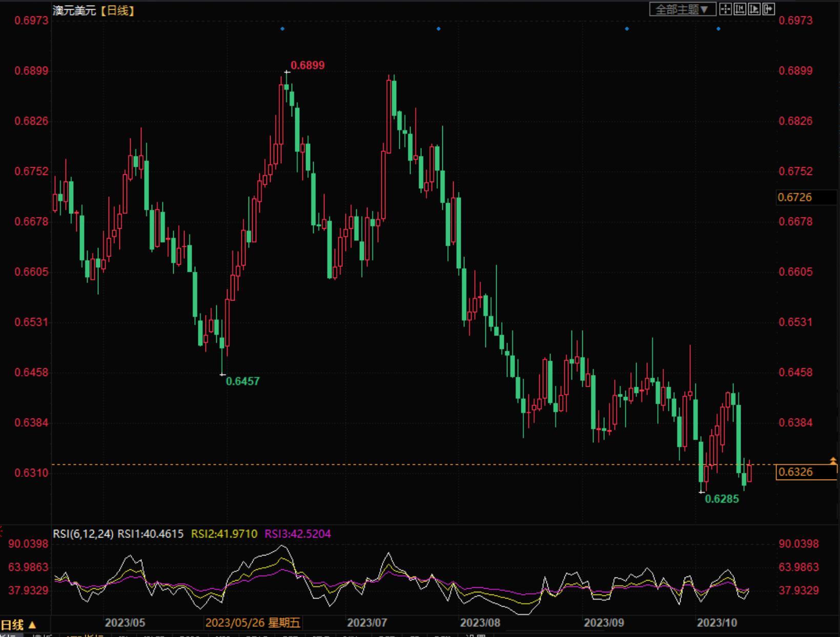The width and height of the screenshot is (840, 637).
Task: Click the magenta RSI3:42.5204 value
Action: pos(298,534)
